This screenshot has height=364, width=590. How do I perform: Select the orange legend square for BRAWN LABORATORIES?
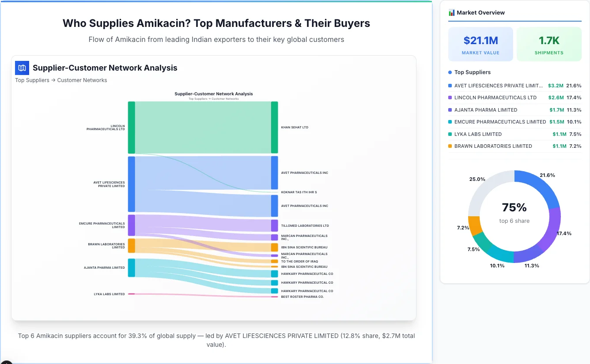450,146
